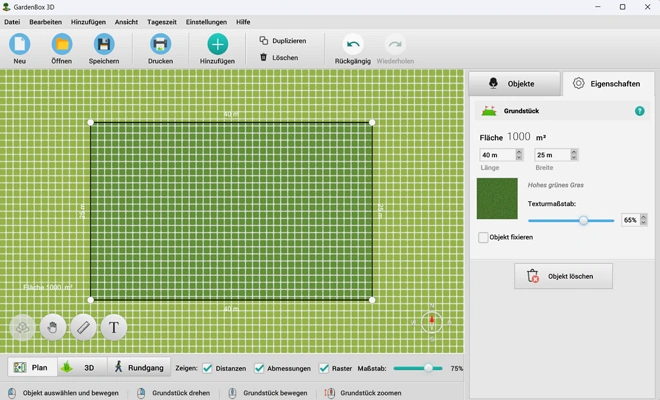Image resolution: width=660 pixels, height=400 pixels.
Task: Click the Texturmaßstab slider handle
Action: click(x=583, y=220)
